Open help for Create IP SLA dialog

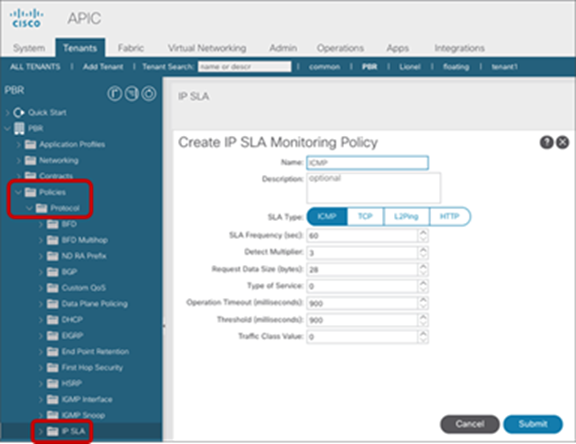[546, 142]
